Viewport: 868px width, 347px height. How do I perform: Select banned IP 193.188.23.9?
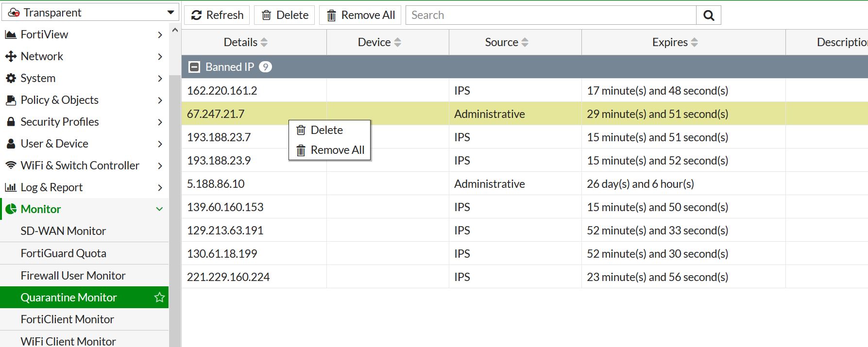point(219,161)
